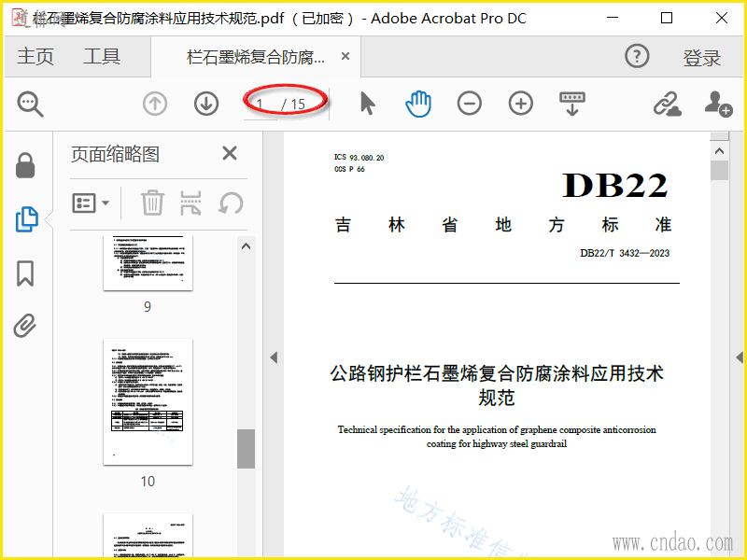Screen dimensions: 747x560
Task: Toggle page thumbnails panel icon
Action: (x=27, y=219)
